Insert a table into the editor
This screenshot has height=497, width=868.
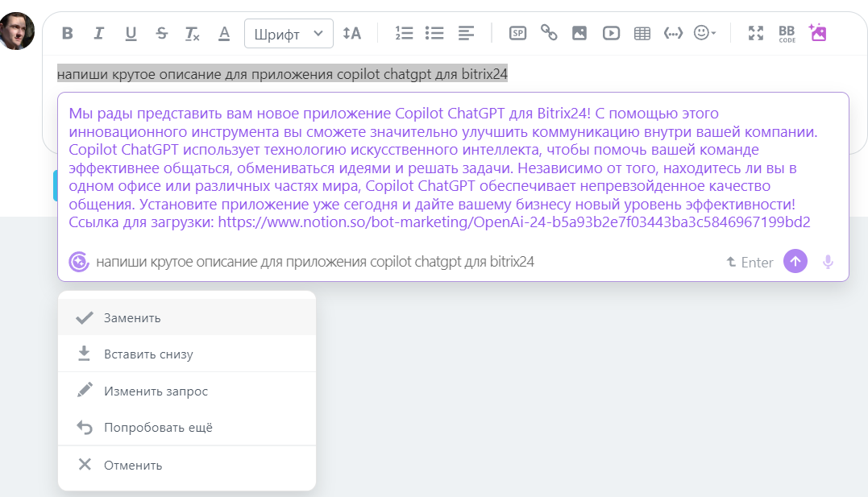[x=642, y=33]
